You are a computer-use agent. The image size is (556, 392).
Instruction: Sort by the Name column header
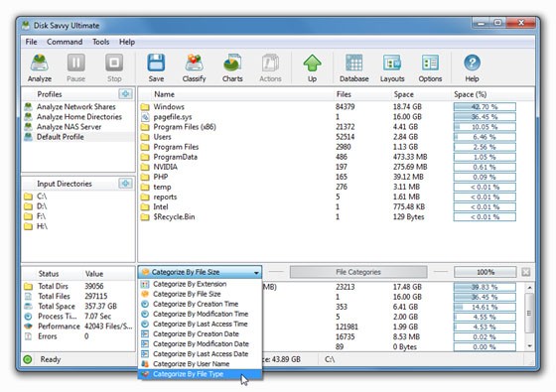164,94
